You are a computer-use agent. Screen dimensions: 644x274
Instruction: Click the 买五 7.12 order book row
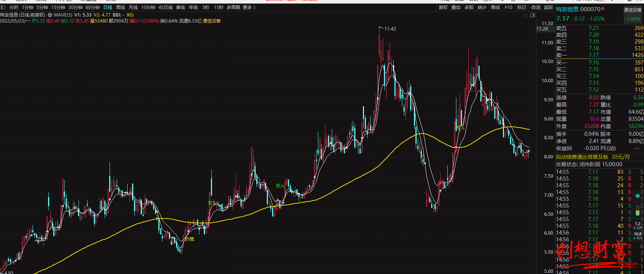click(600, 90)
